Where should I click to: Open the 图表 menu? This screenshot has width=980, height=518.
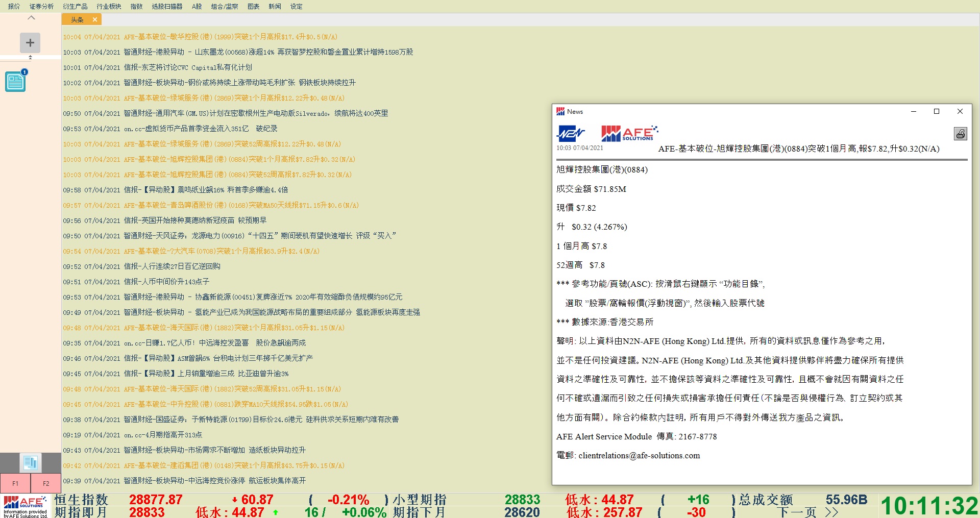[253, 6]
